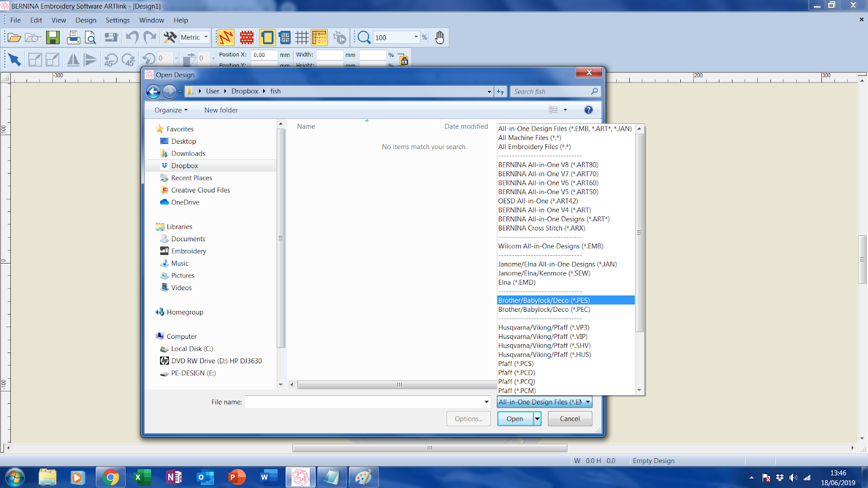868x488 pixels.
Task: Click the Mirror Horizontal icon
Action: click(73, 59)
